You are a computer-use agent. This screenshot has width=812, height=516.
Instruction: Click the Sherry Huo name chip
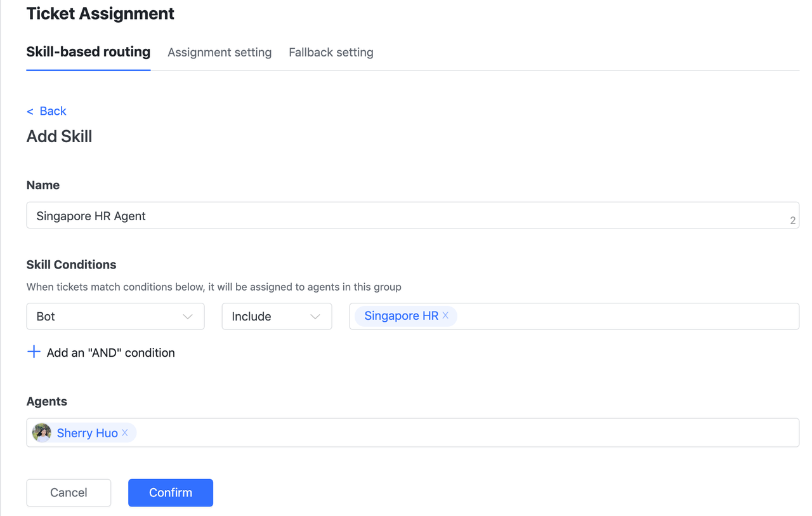click(87, 433)
